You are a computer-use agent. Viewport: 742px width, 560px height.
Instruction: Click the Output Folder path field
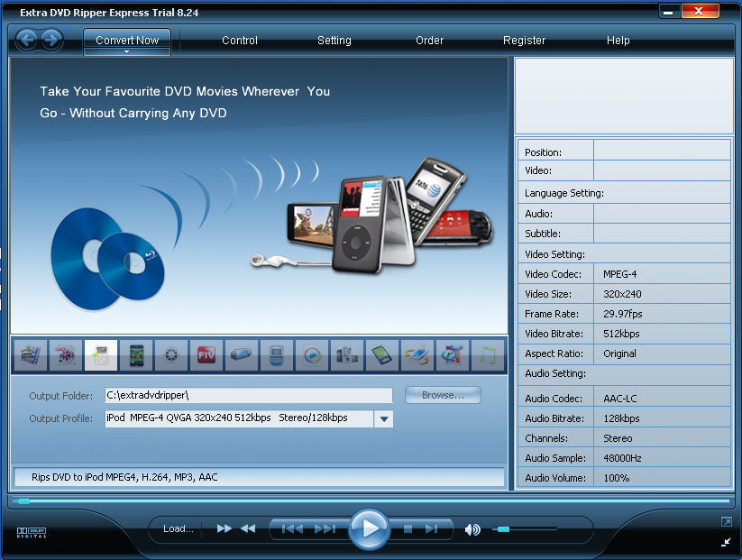pyautogui.click(x=248, y=395)
